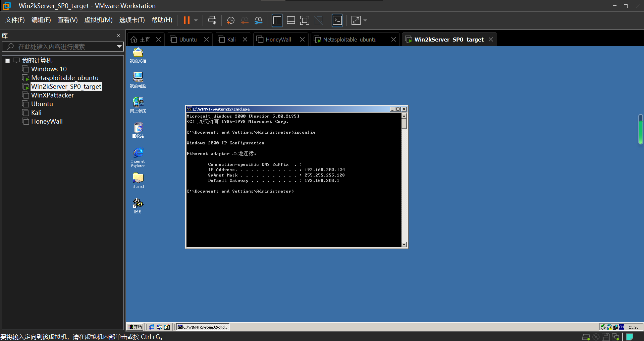
Task: Open the 查看(V) menu
Action: (x=68, y=20)
